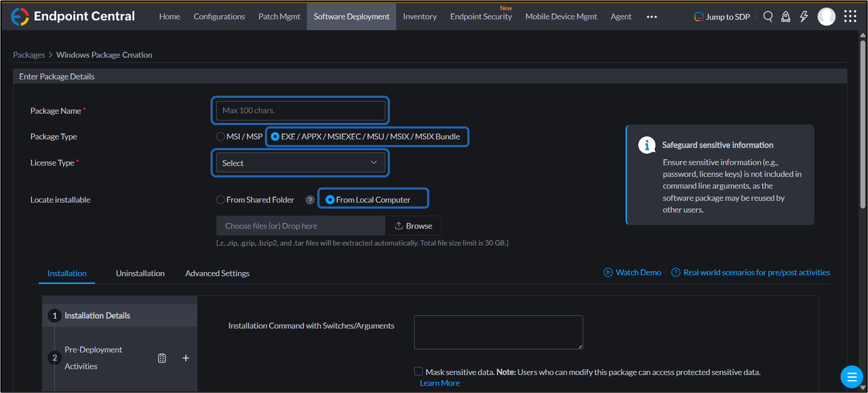Click the scrollbar up arrow
This screenshot has width=868, height=393.
[x=863, y=35]
